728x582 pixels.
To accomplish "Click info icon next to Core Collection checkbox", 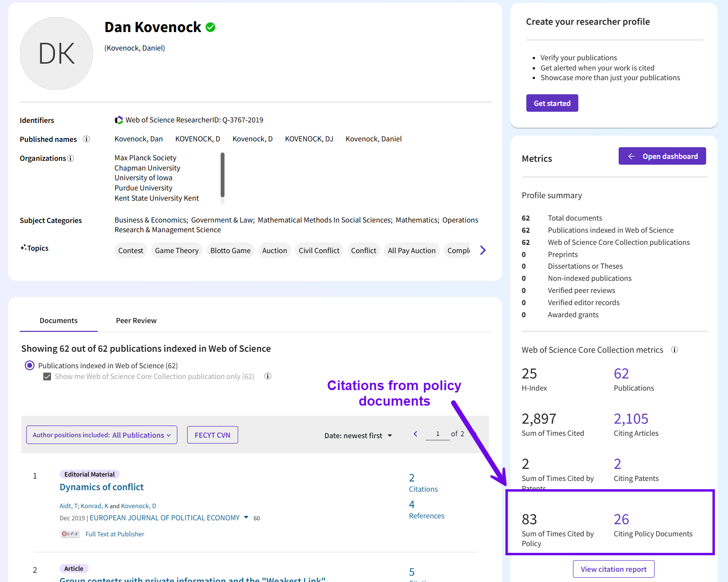I will tap(268, 377).
